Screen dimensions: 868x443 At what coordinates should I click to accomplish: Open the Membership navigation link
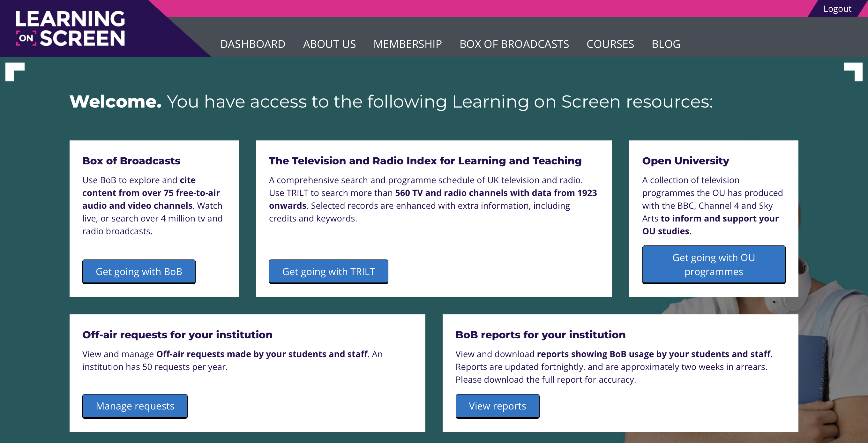tap(408, 44)
